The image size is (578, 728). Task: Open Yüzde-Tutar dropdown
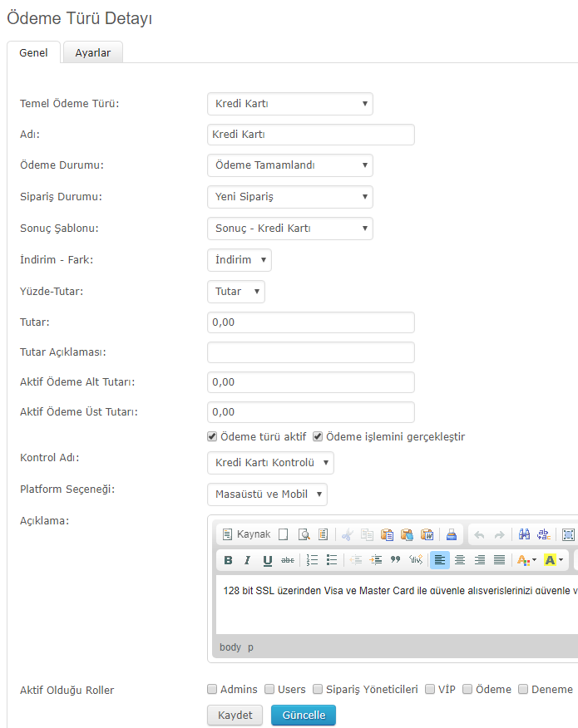(236, 292)
